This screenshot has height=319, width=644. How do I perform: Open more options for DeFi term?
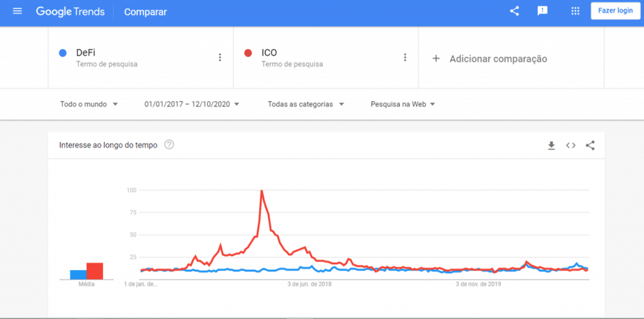[219, 57]
